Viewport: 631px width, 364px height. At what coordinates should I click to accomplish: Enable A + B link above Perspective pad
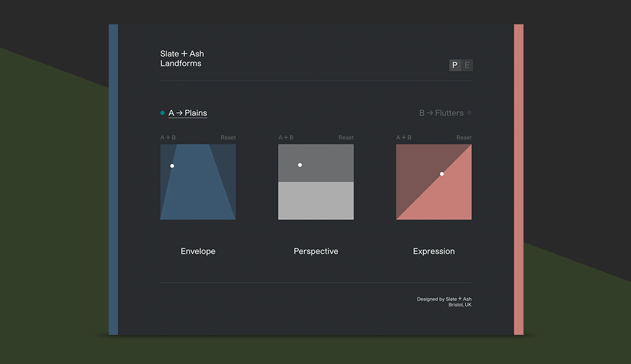point(286,138)
